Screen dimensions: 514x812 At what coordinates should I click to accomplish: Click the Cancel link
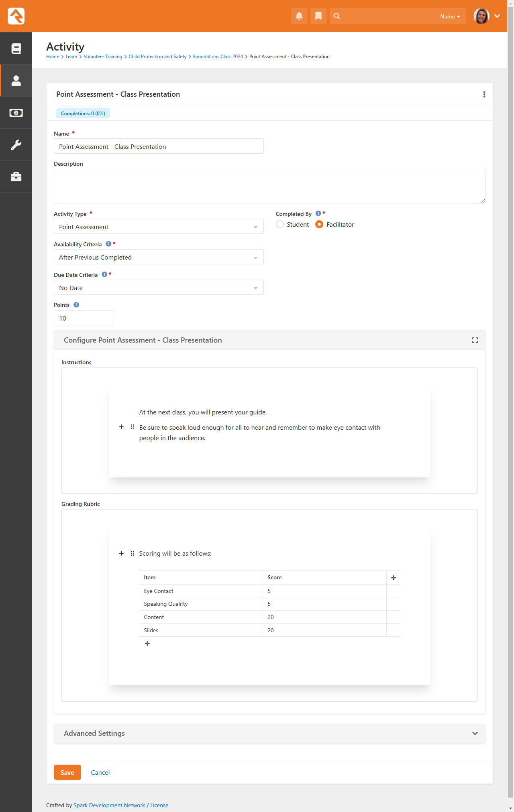tap(100, 772)
